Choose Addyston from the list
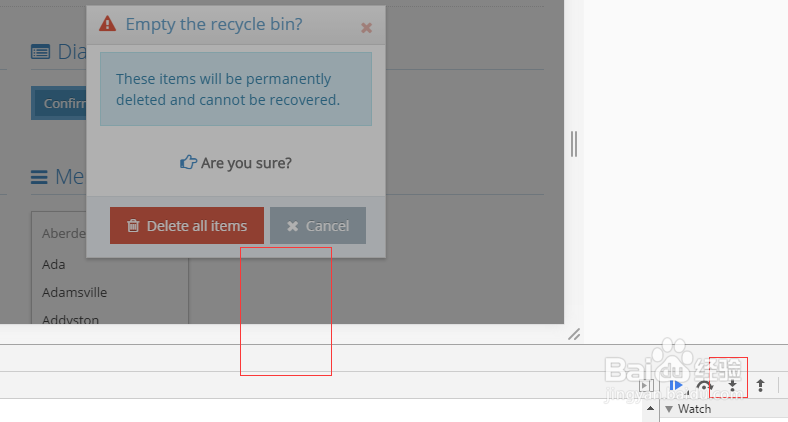The height and width of the screenshot is (422, 788). click(70, 319)
